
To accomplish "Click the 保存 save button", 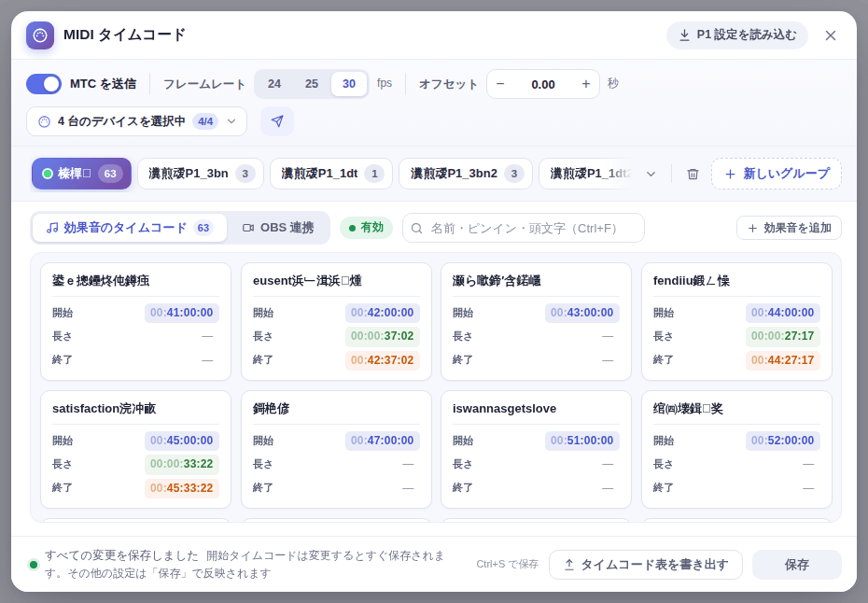I will 796,565.
